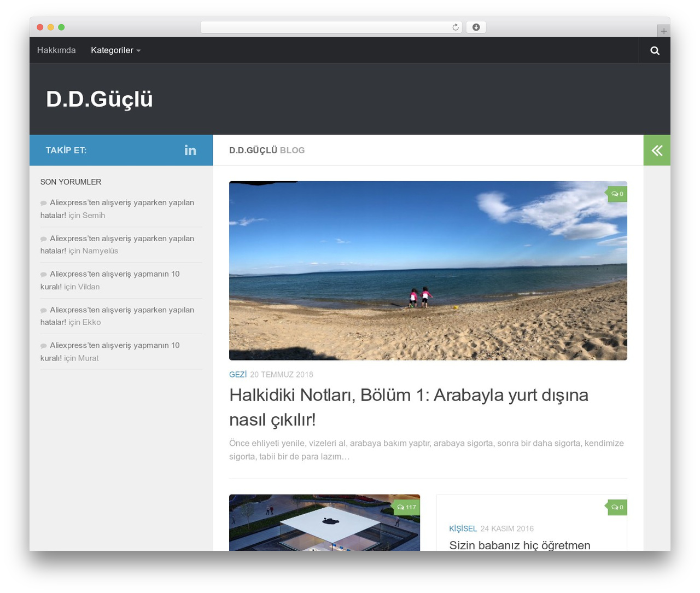Screen dimensions: 700x593
Task: Click the 0 comments badge on beach photo
Action: (617, 194)
